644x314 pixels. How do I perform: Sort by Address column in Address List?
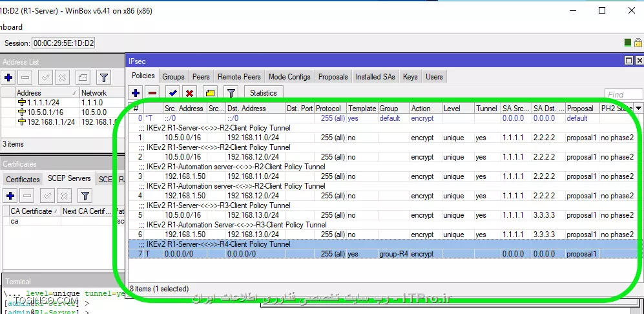[47, 93]
